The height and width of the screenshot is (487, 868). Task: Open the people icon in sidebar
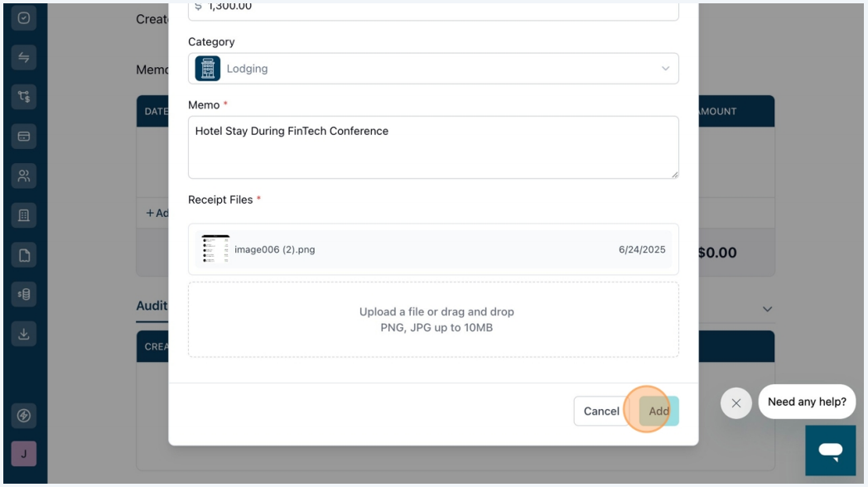coord(24,176)
